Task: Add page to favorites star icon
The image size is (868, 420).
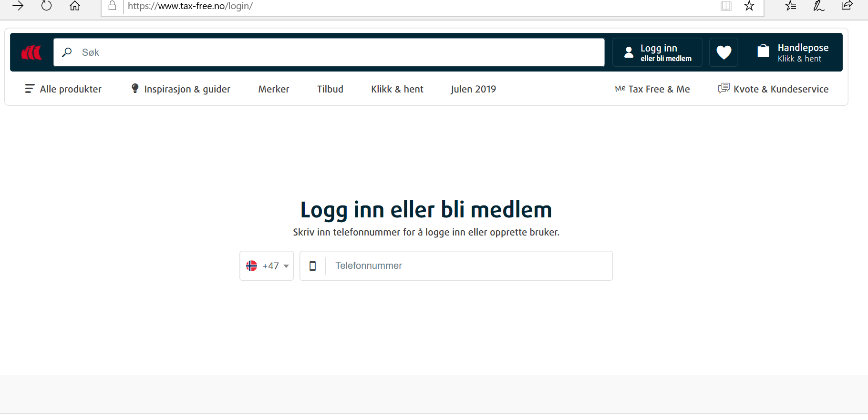Action: pos(749,6)
